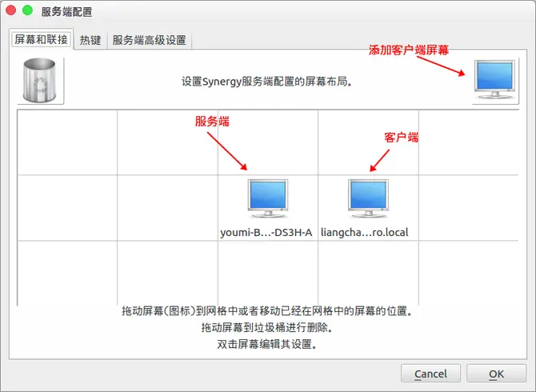Screen dimensions: 536x392
Task: Click the Cancel button
Action: click(430, 374)
